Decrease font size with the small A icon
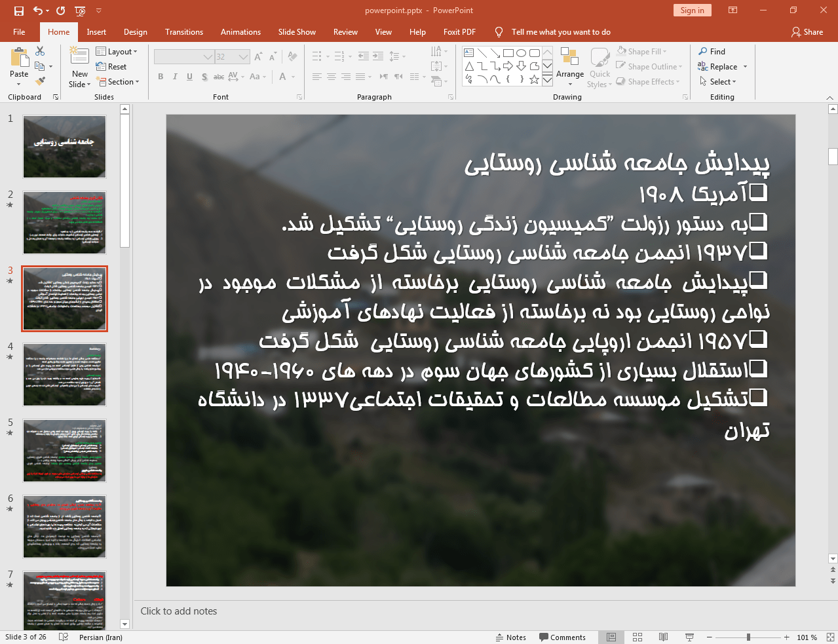 point(273,56)
